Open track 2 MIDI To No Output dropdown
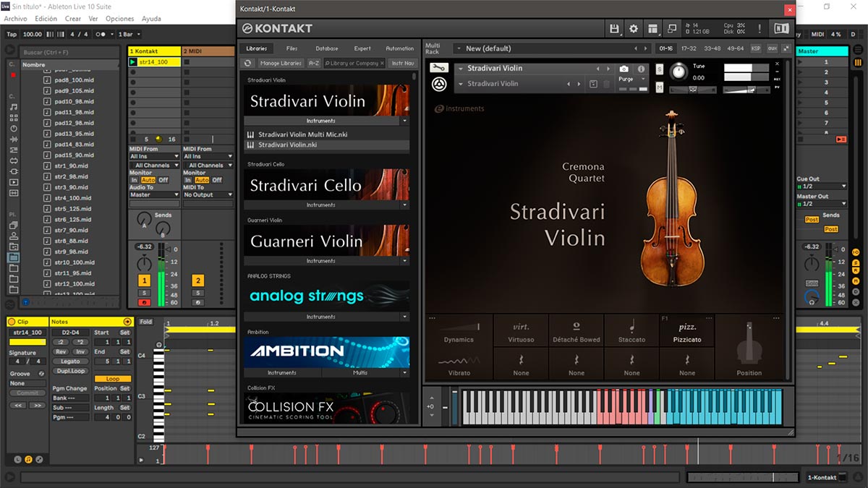This screenshot has width=868, height=488. (208, 194)
